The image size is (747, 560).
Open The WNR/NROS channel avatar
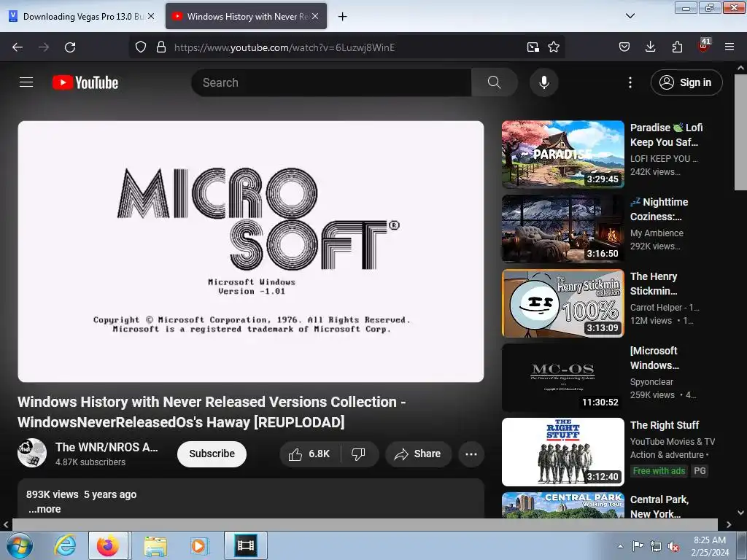coord(32,453)
